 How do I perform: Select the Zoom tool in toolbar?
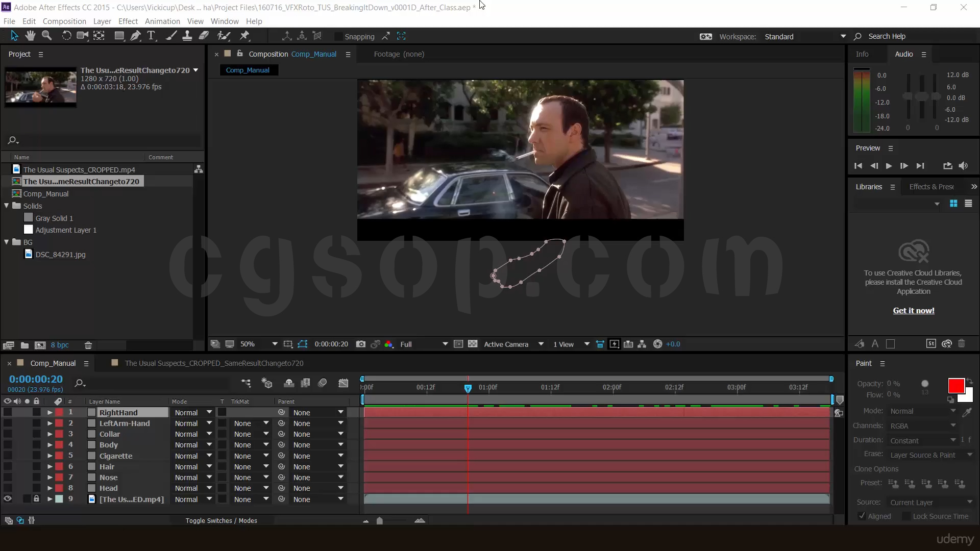click(47, 36)
